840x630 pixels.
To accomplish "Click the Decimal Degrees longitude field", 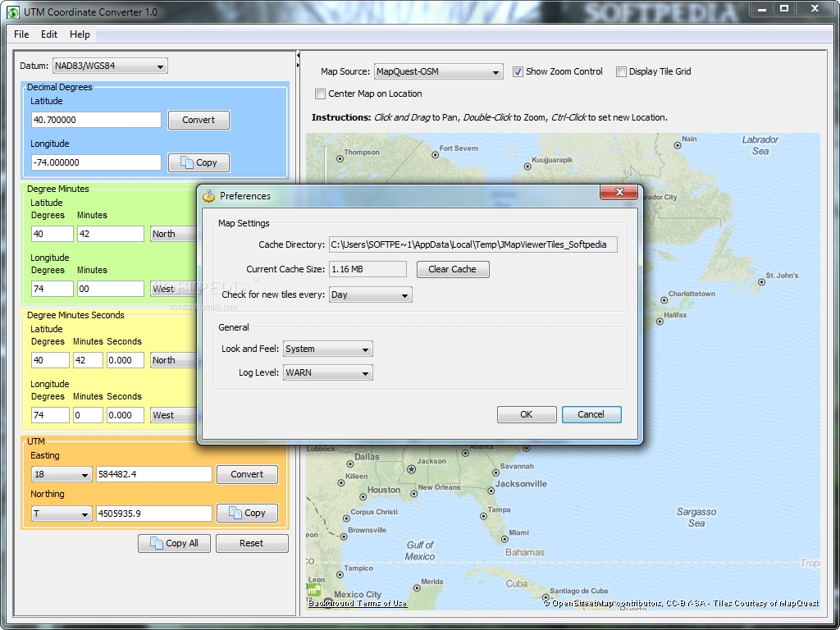I will click(96, 162).
